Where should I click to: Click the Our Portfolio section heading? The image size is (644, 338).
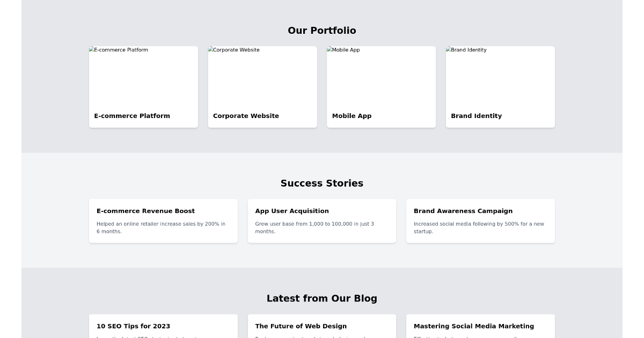(322, 31)
